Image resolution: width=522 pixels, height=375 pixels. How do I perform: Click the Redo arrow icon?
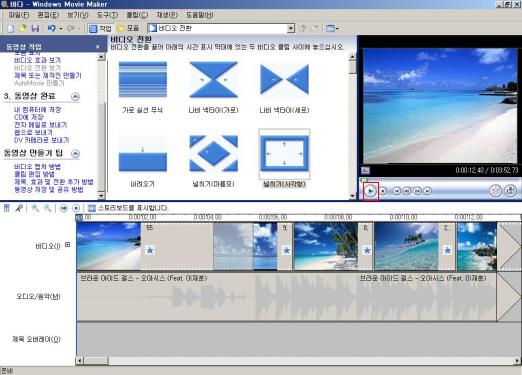tap(71, 28)
